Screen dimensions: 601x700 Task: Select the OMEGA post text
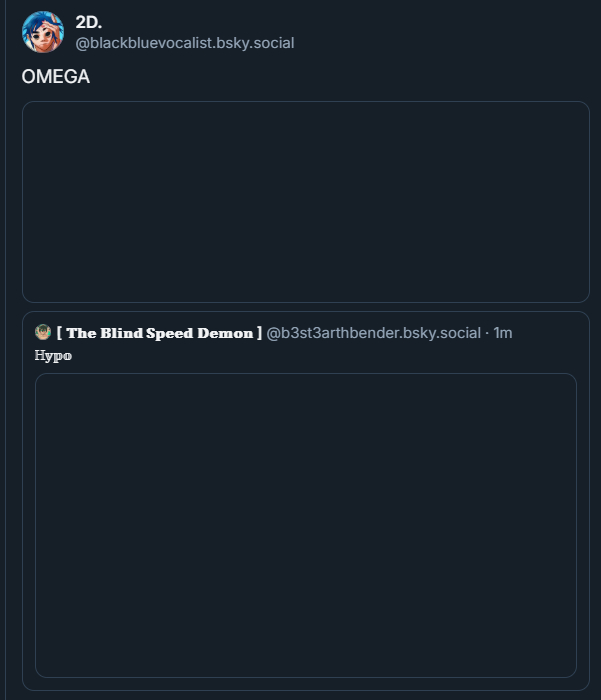56,77
